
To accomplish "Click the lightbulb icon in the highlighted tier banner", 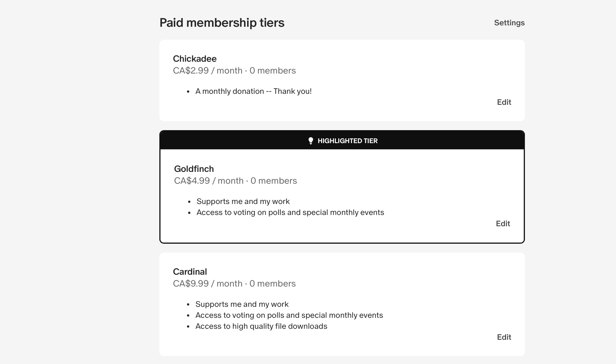I will [311, 141].
